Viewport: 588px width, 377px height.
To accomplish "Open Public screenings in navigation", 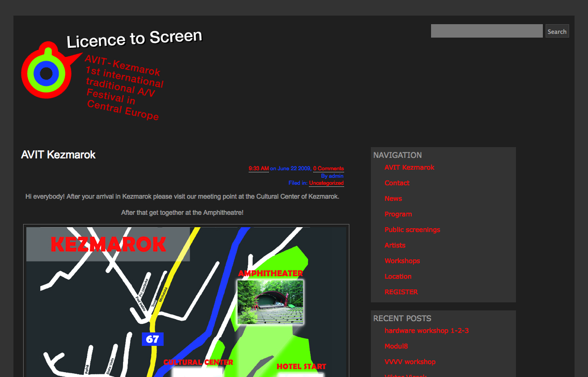I will point(412,230).
